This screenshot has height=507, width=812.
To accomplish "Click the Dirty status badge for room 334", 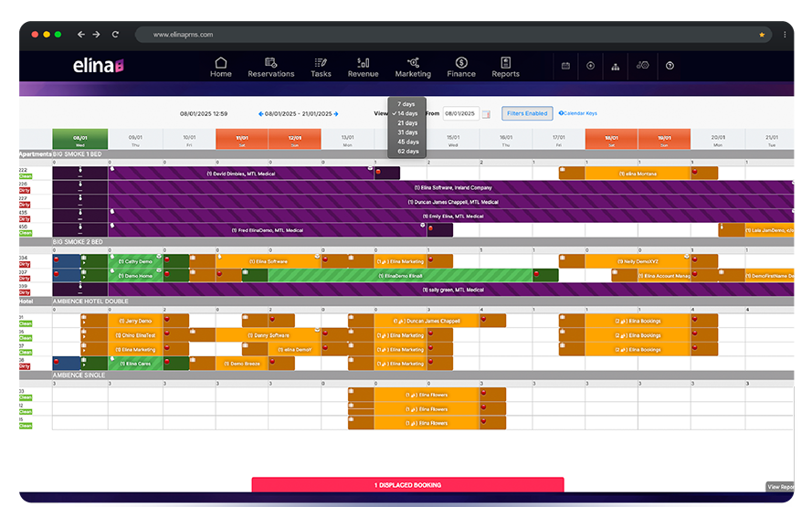I will pos(25,265).
